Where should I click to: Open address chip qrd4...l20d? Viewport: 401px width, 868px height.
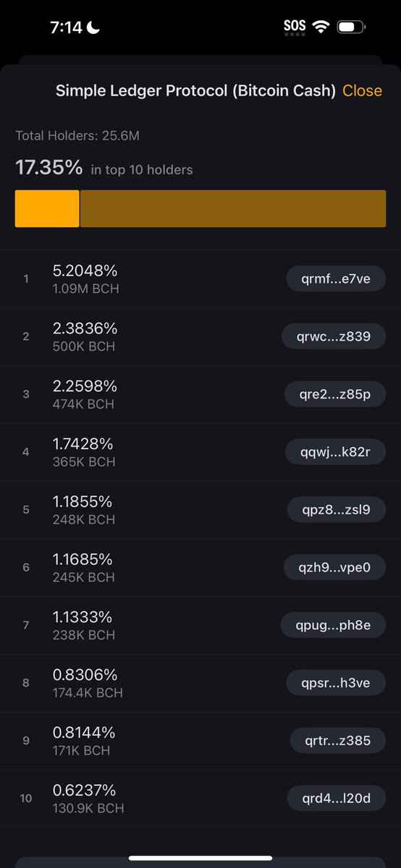[x=337, y=798]
